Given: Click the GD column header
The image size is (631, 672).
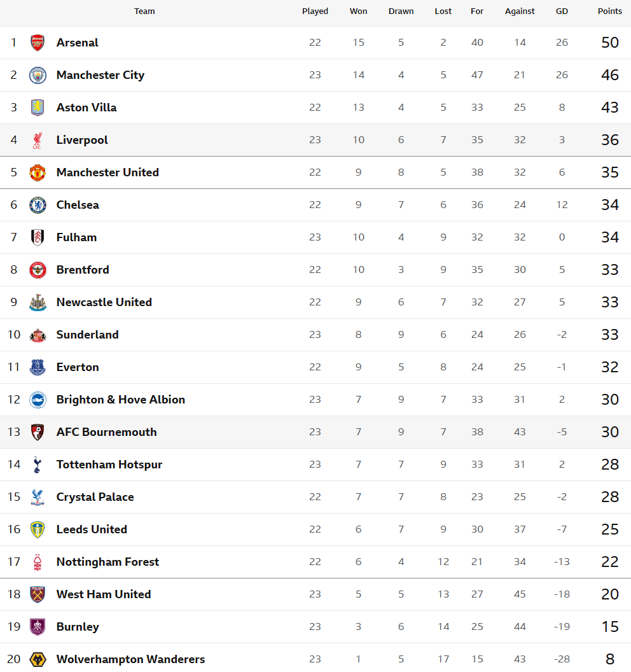Looking at the screenshot, I should (x=562, y=11).
